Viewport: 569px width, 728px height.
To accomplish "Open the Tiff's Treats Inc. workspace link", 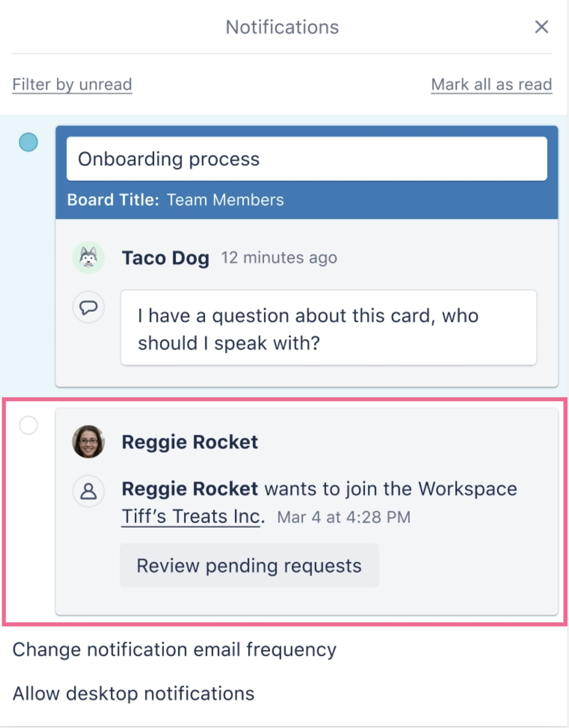I will click(x=193, y=517).
